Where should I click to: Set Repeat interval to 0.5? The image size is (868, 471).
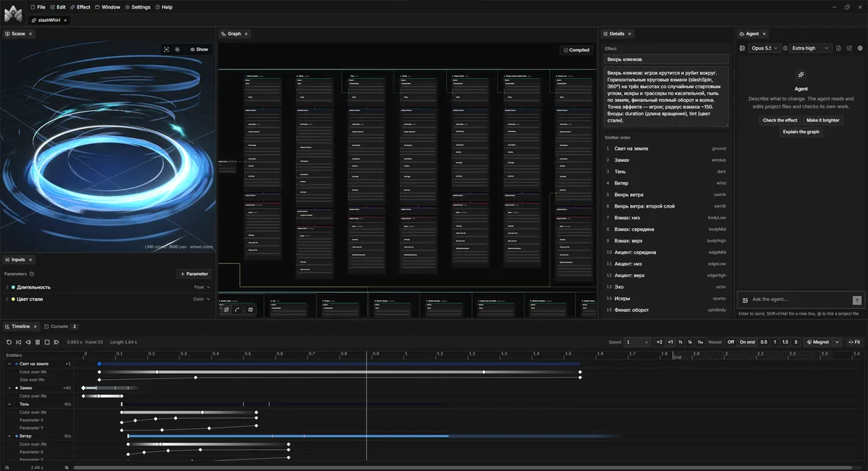764,341
